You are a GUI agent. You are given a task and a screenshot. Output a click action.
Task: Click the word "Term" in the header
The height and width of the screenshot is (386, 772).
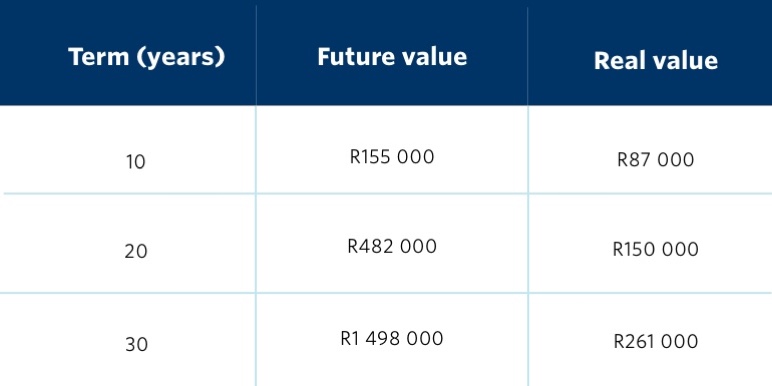pos(99,57)
